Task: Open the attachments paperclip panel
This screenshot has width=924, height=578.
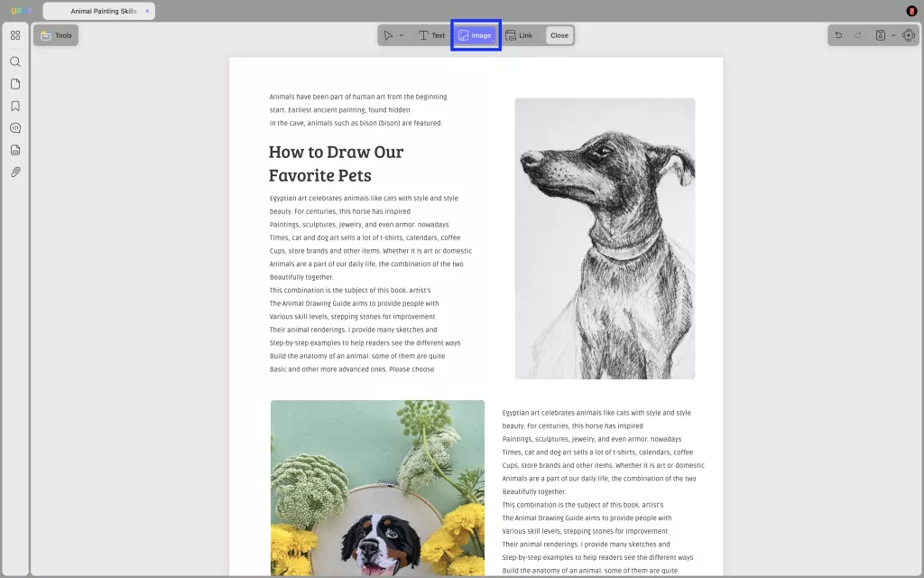Action: click(15, 172)
